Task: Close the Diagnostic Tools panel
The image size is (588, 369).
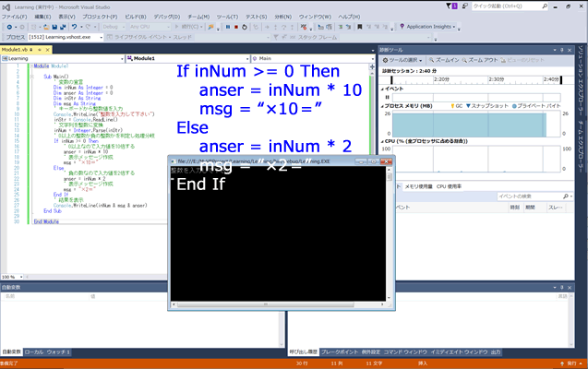Action: click(570, 50)
